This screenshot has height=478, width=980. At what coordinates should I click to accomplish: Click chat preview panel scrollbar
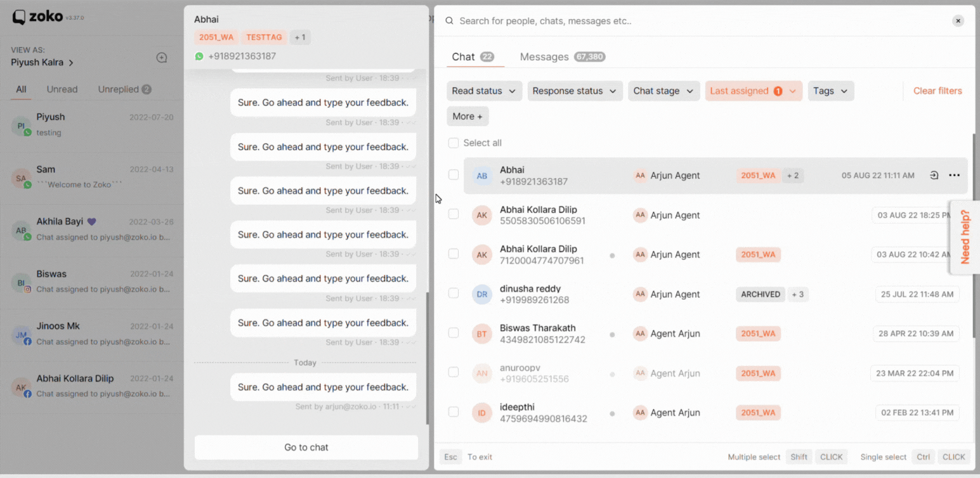[426, 358]
